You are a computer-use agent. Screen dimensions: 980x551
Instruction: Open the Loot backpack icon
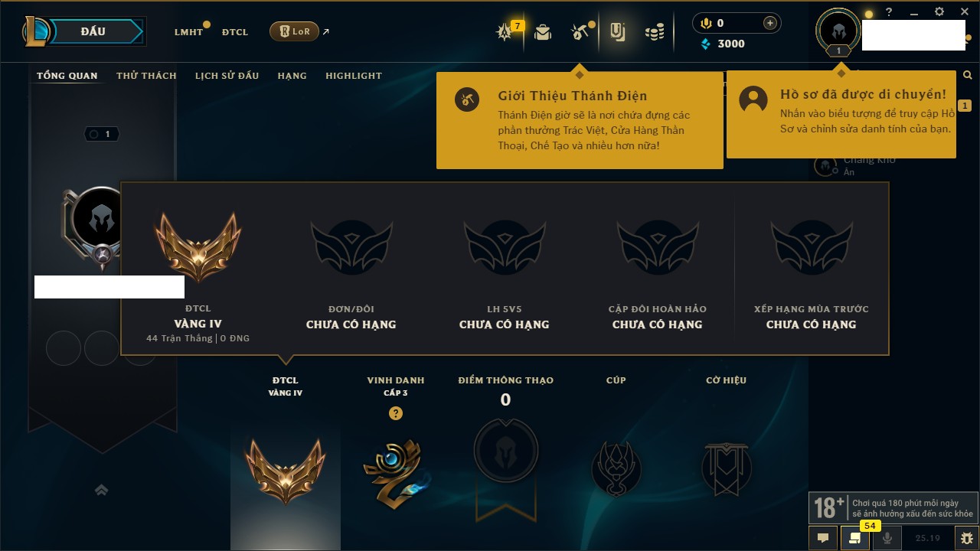click(543, 32)
